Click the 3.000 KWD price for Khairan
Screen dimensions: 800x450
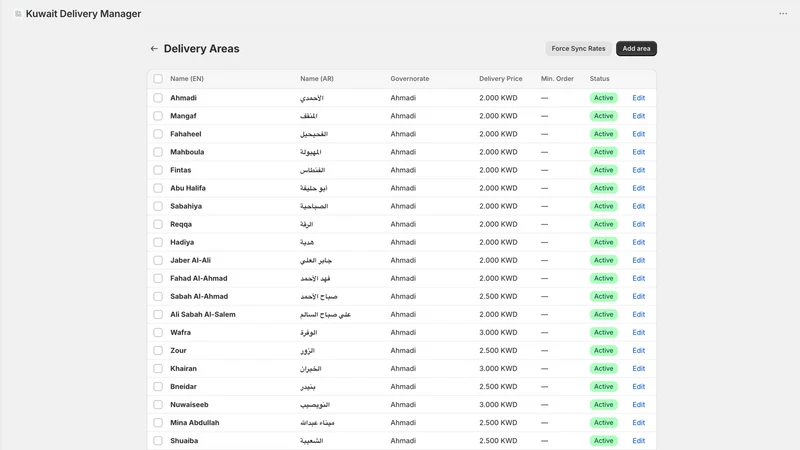(x=498, y=368)
